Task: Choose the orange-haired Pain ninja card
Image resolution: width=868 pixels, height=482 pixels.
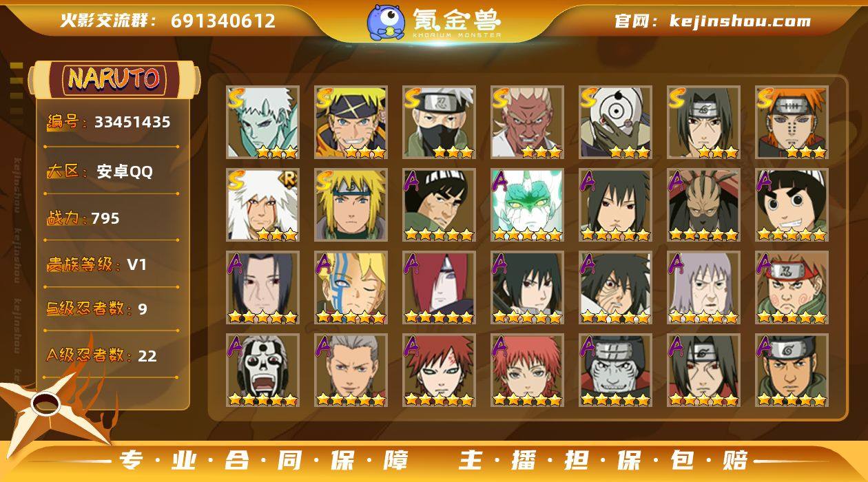Action: coord(792,122)
